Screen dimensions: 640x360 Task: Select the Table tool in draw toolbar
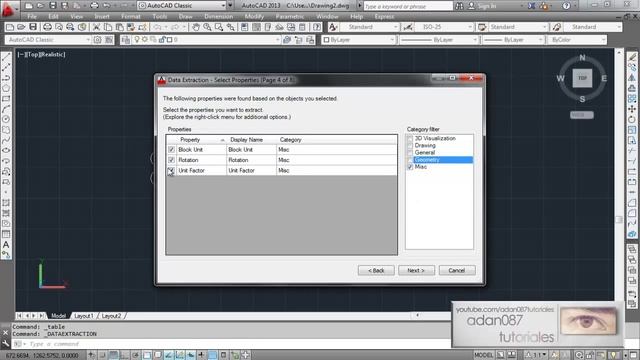click(6, 234)
